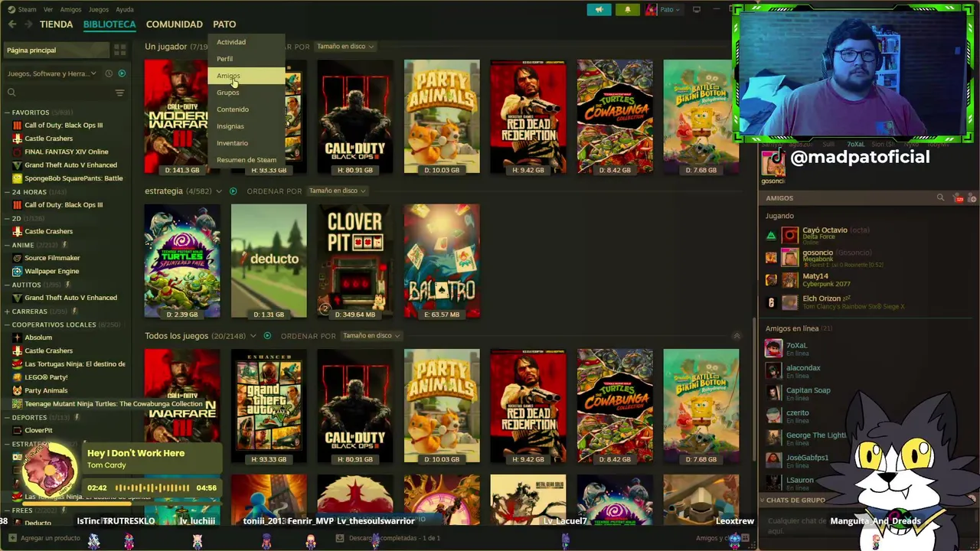Open the library advanced filter options icon

pyautogui.click(x=119, y=93)
